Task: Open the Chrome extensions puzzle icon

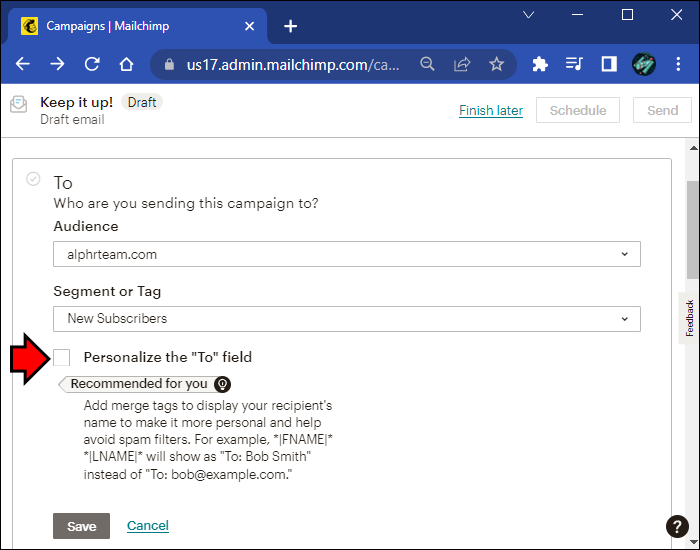Action: click(x=540, y=64)
